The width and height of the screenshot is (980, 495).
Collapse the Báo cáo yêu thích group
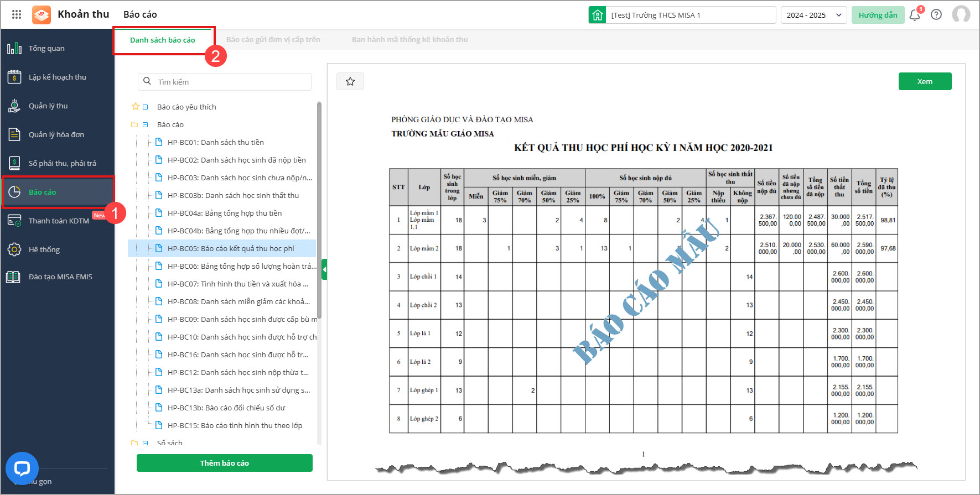[146, 107]
